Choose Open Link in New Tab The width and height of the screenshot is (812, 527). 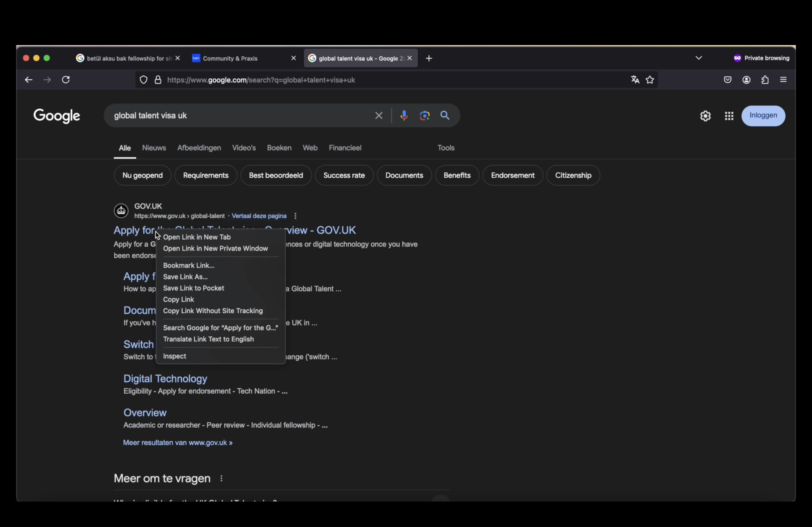[x=221, y=237]
